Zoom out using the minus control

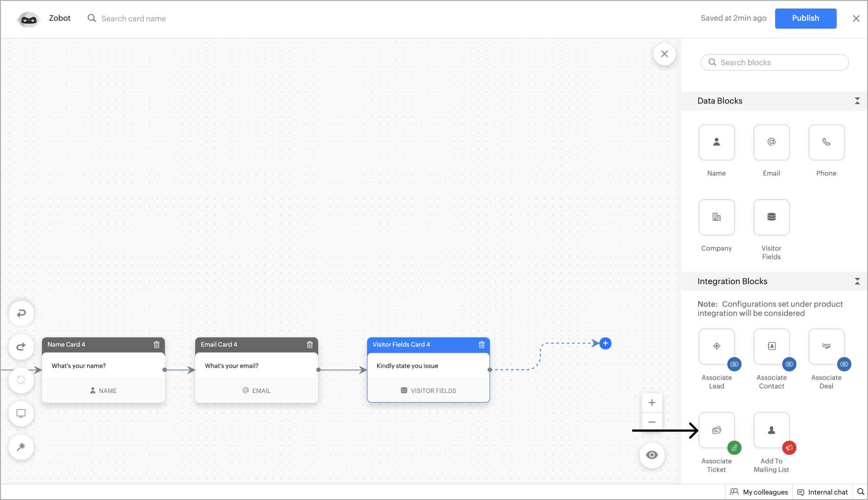652,421
